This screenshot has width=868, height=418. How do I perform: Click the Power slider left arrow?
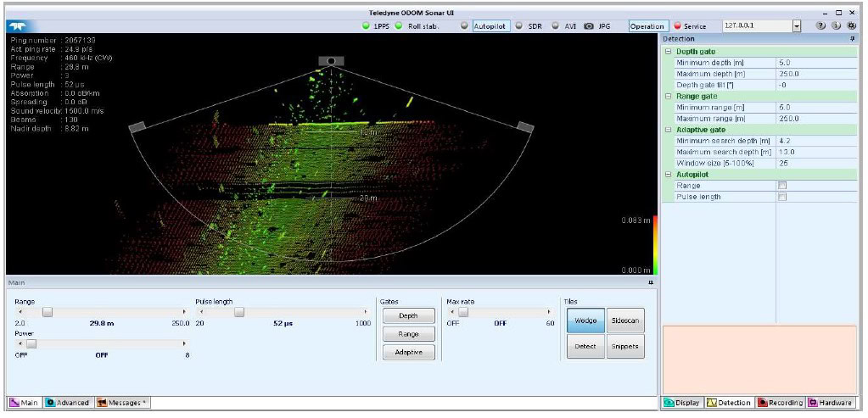tap(20, 344)
